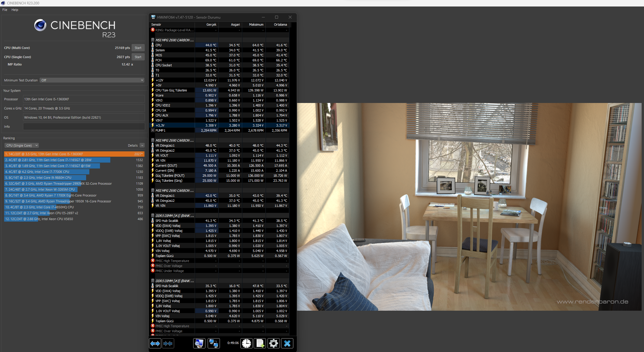Select ranking entry 8 AMD Ryzen 7 1700X
The image size is (644, 352).
point(74,195)
